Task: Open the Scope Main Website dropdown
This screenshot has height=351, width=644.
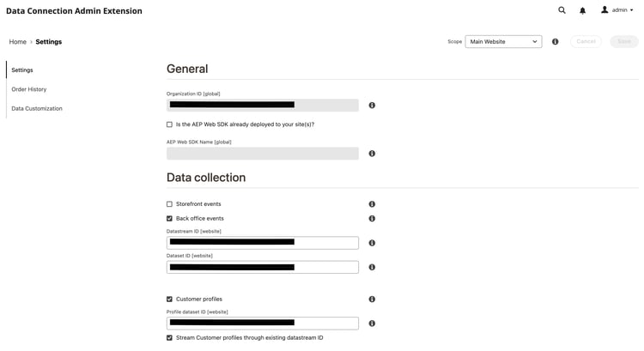Action: point(503,41)
